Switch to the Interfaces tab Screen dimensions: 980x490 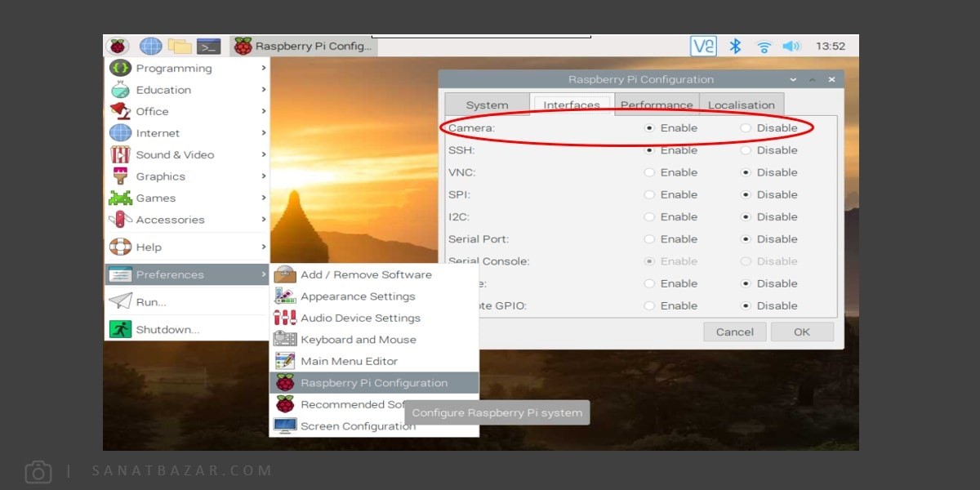[572, 105]
